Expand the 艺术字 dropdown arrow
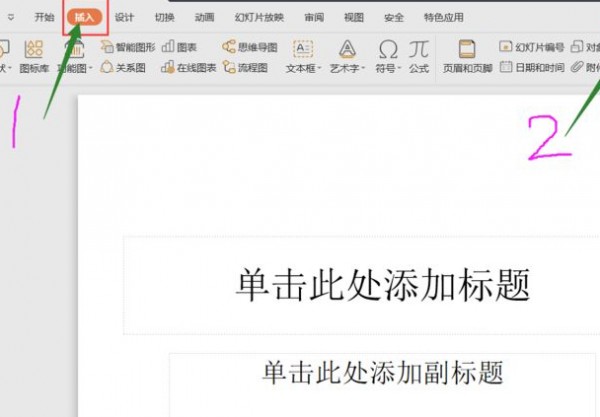The height and width of the screenshot is (417, 600). pyautogui.click(x=363, y=69)
